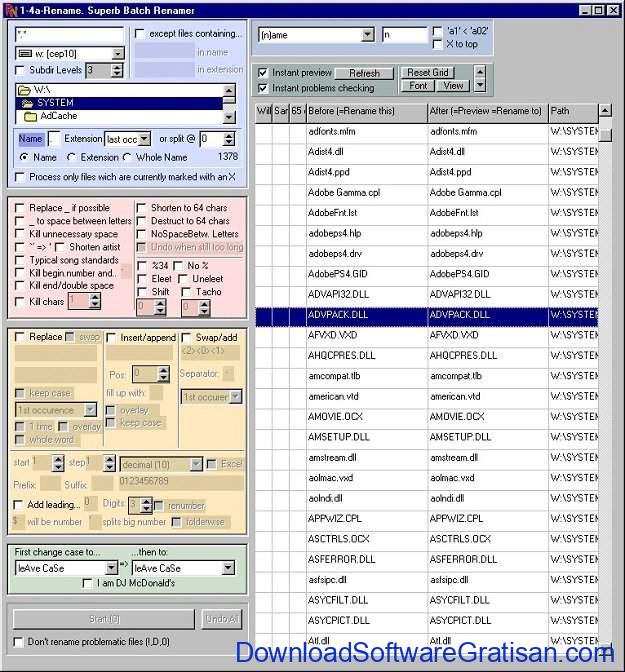This screenshot has height=672, width=625.
Task: Click the Path column header
Action: point(573,111)
